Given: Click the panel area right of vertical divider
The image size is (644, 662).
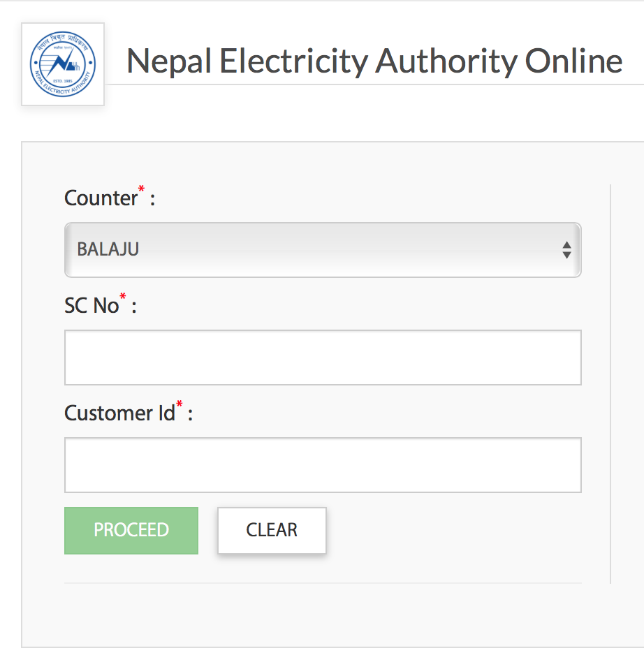Looking at the screenshot, I should 627,384.
